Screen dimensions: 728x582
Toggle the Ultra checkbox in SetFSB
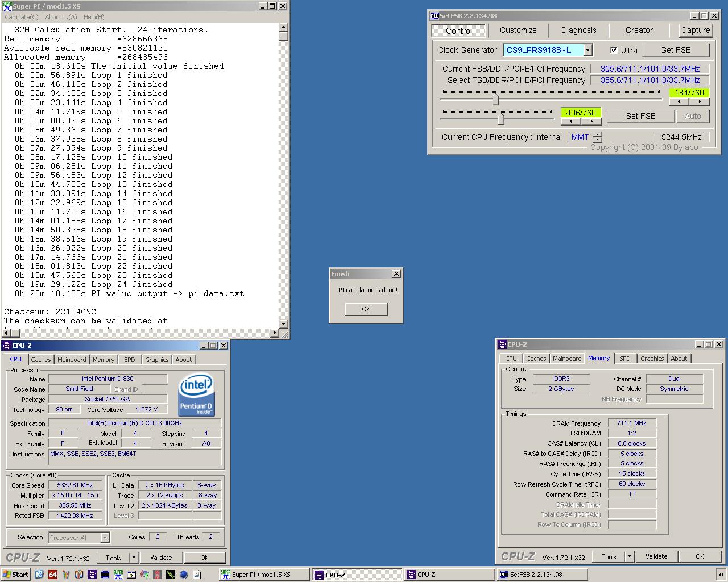click(x=614, y=50)
